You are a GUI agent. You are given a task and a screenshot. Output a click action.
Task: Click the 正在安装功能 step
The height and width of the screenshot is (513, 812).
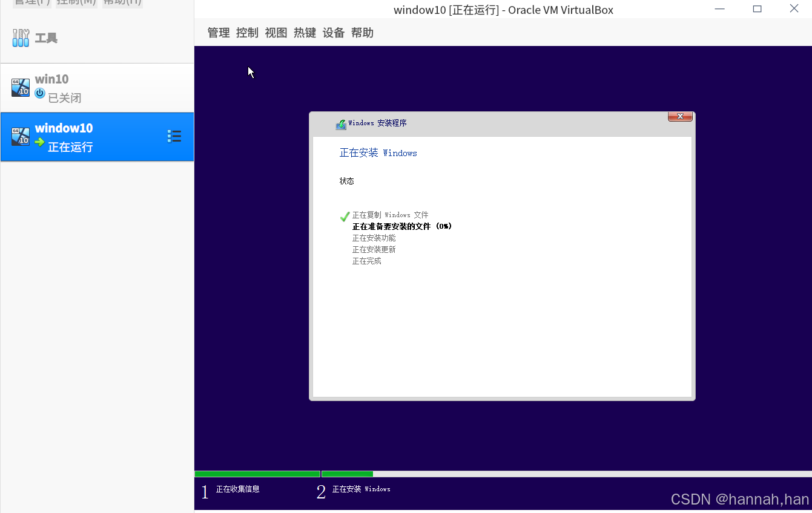tap(374, 238)
